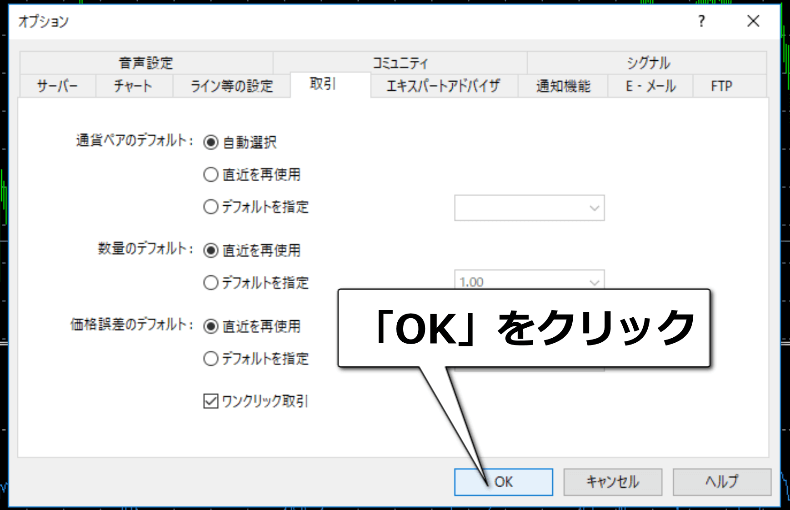Switch to the チャート tab
The image size is (790, 510).
click(134, 86)
